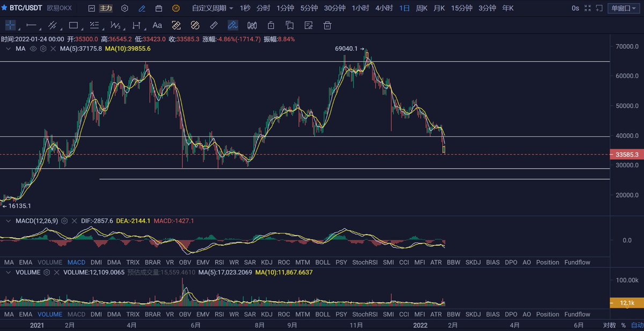This screenshot has width=644, height=331.
Task: Toggle 自动 auto scale
Action: (x=636, y=325)
